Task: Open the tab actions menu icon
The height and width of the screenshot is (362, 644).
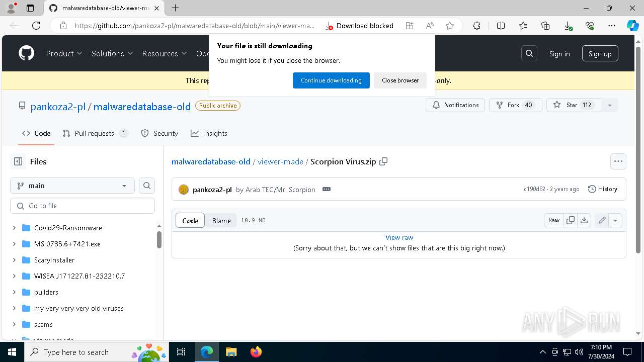Action: point(30,8)
